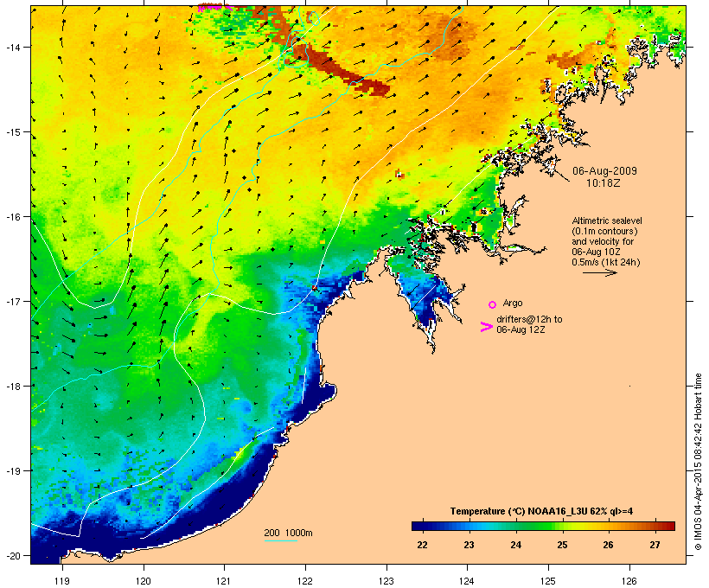Click the 'Altimetric sealevel' caption text
This screenshot has height=588, width=709.
point(607,220)
